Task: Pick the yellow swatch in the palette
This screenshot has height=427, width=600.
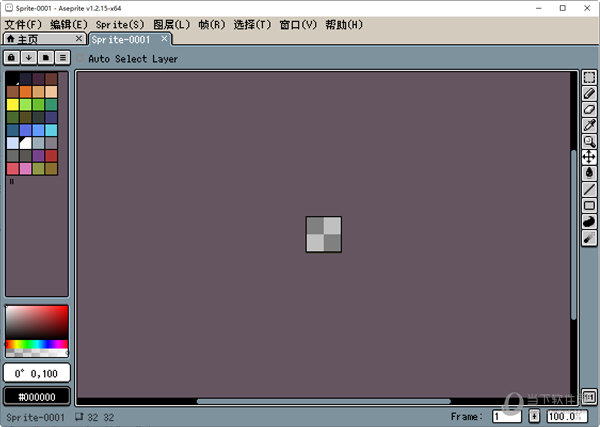Action: 12,104
